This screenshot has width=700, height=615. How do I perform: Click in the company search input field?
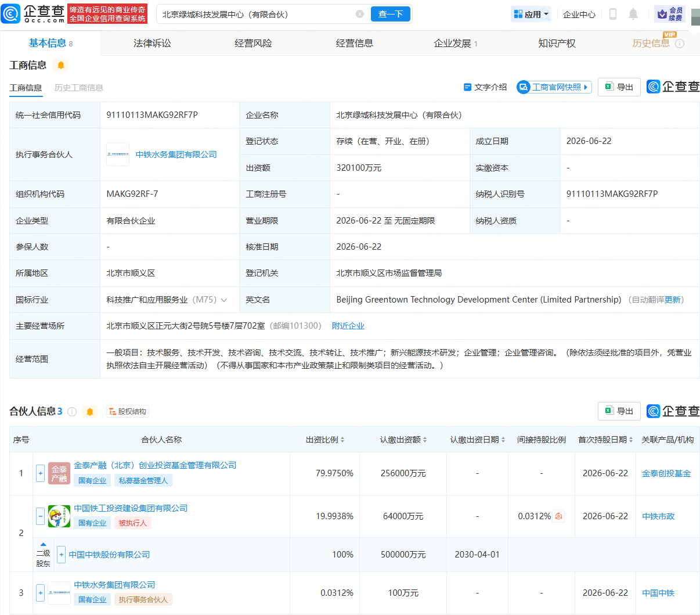[255, 14]
